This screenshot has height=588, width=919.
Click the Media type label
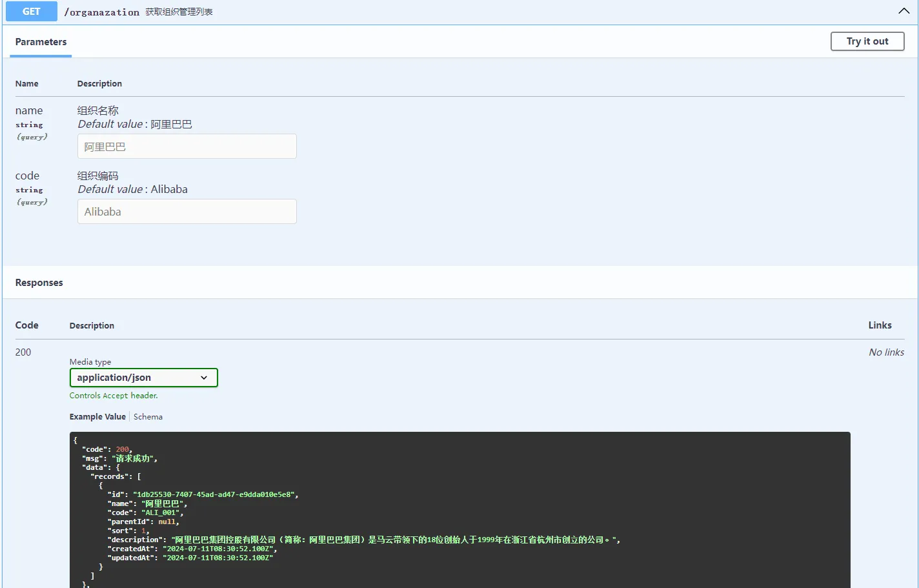(x=90, y=362)
